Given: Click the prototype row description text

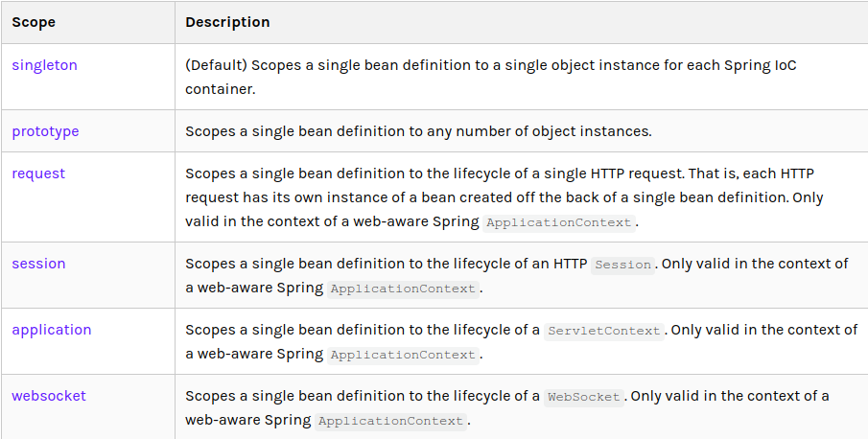Looking at the screenshot, I should [418, 131].
